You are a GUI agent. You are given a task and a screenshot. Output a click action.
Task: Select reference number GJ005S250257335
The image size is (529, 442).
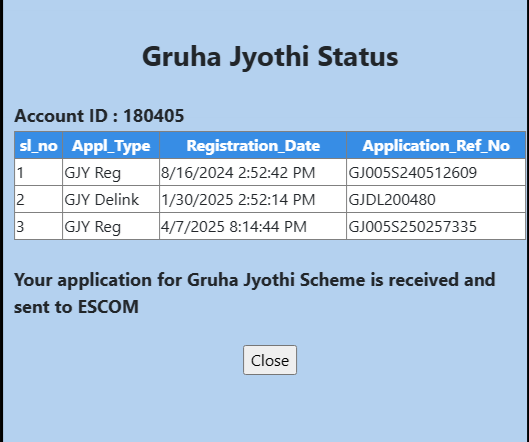pyautogui.click(x=413, y=227)
